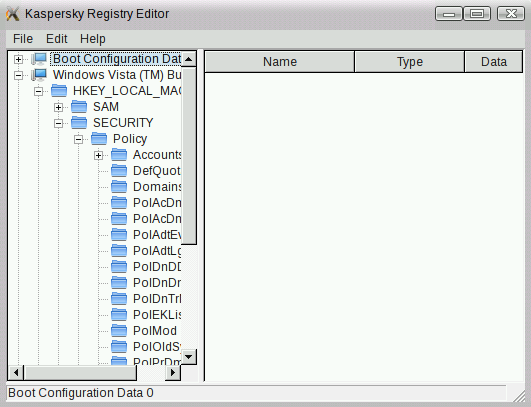Select the Boot Configuration Data tree item
Viewport: 531px width, 407px height.
tap(116, 59)
